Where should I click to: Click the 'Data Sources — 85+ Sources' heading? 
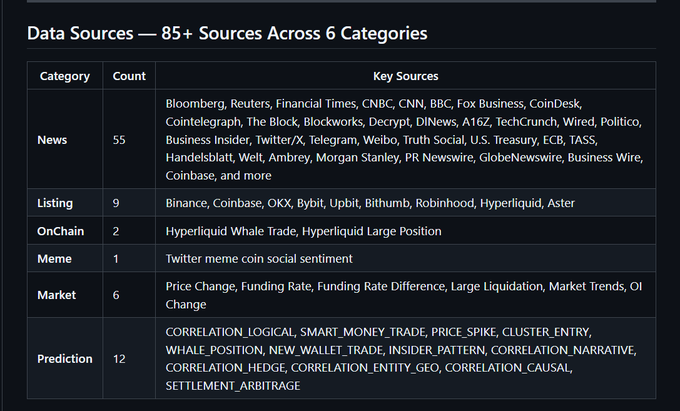click(227, 33)
